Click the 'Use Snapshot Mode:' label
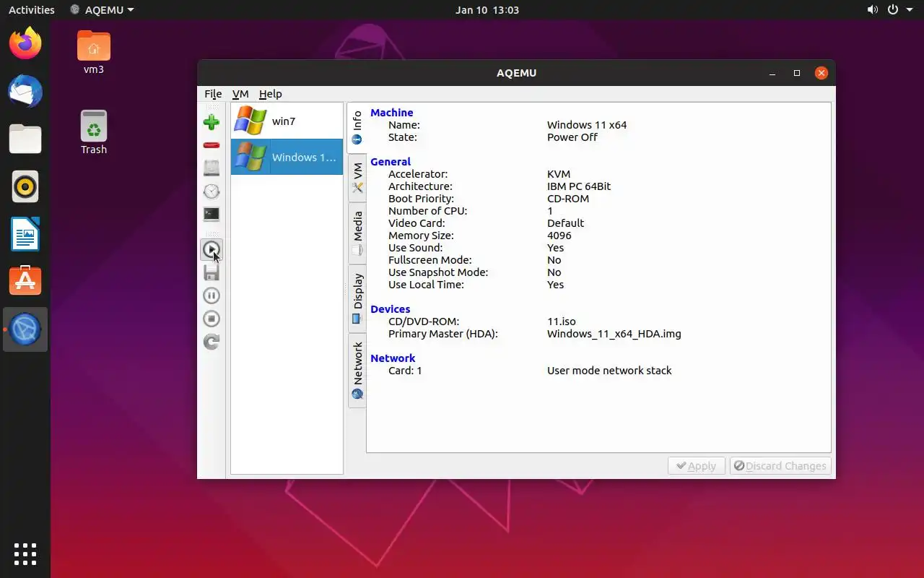This screenshot has height=578, width=924. click(x=438, y=272)
